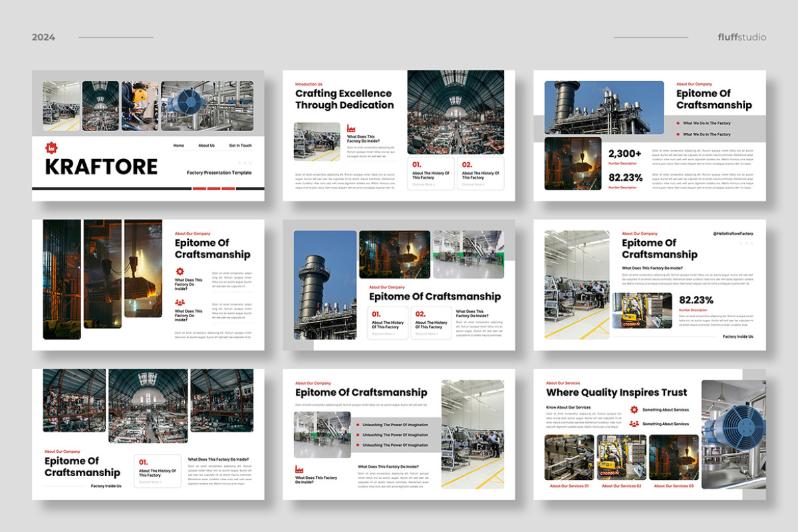Screen dimensions: 798x532
Task: Open the 'Factory Inside Us' section link
Action: click(x=106, y=485)
